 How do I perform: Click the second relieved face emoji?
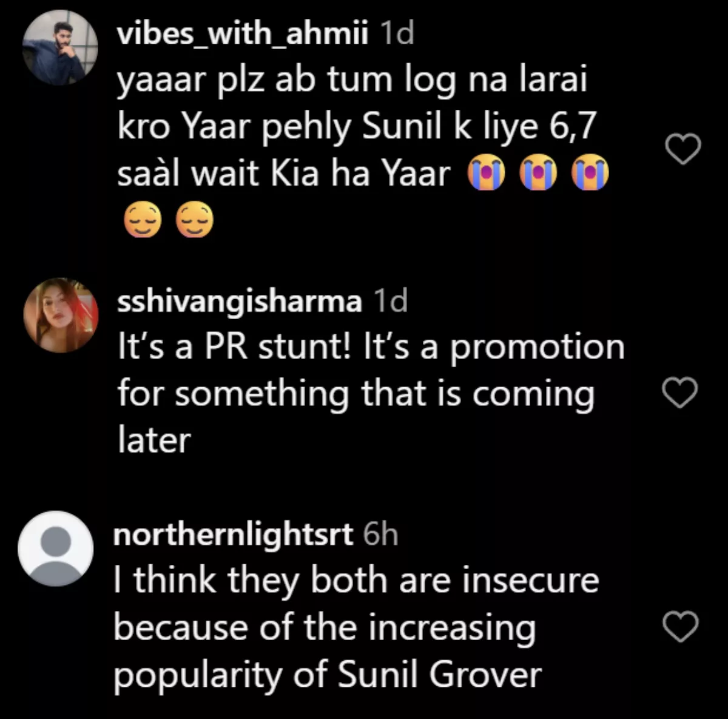(194, 220)
